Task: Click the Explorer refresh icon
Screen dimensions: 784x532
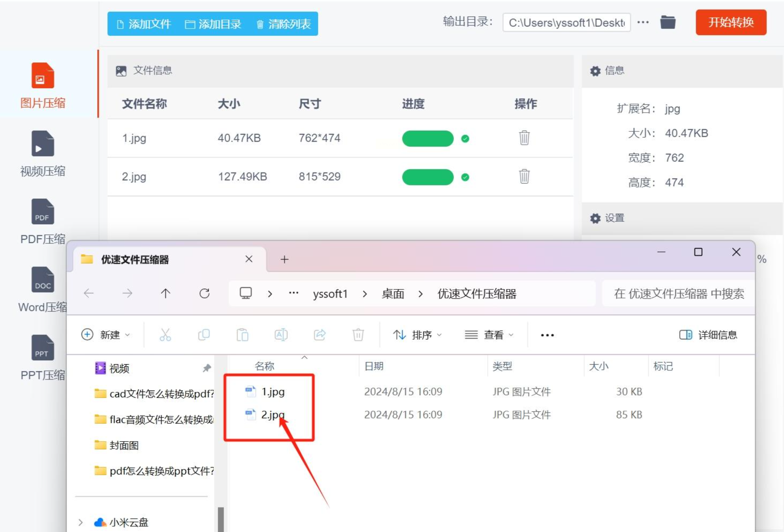Action: pyautogui.click(x=204, y=294)
